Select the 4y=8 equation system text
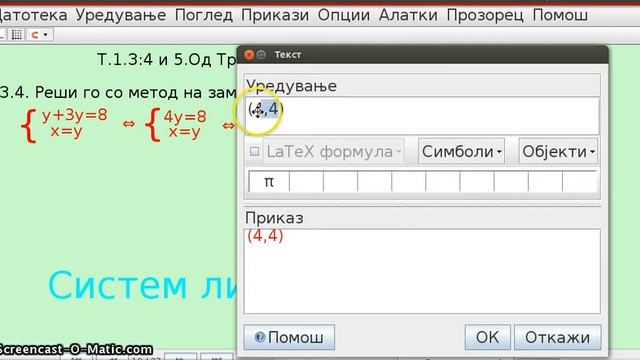This screenshot has height=360, width=640. point(176,125)
